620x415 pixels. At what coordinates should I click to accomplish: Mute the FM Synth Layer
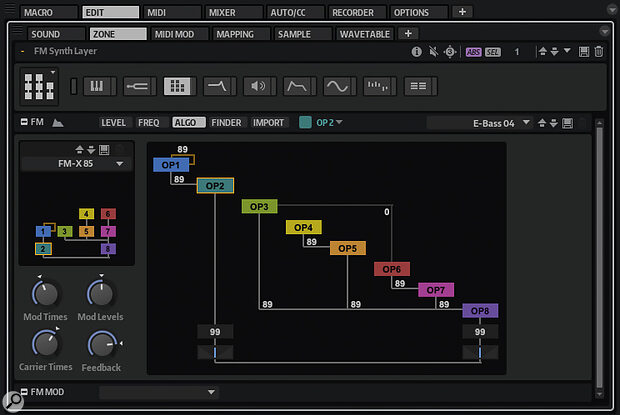[433, 52]
